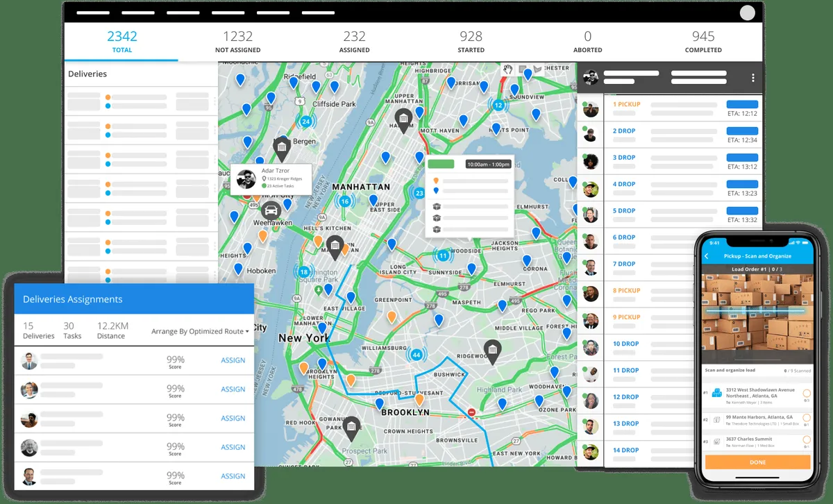Image resolution: width=833 pixels, height=504 pixels.
Task: Click the blue boxes icon on phone item #1
Action: 716,393
